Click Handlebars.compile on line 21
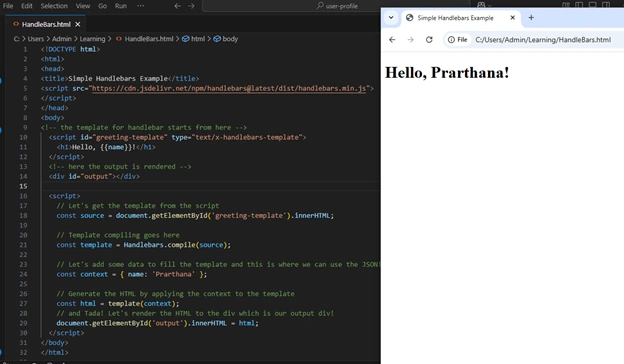 (x=159, y=245)
